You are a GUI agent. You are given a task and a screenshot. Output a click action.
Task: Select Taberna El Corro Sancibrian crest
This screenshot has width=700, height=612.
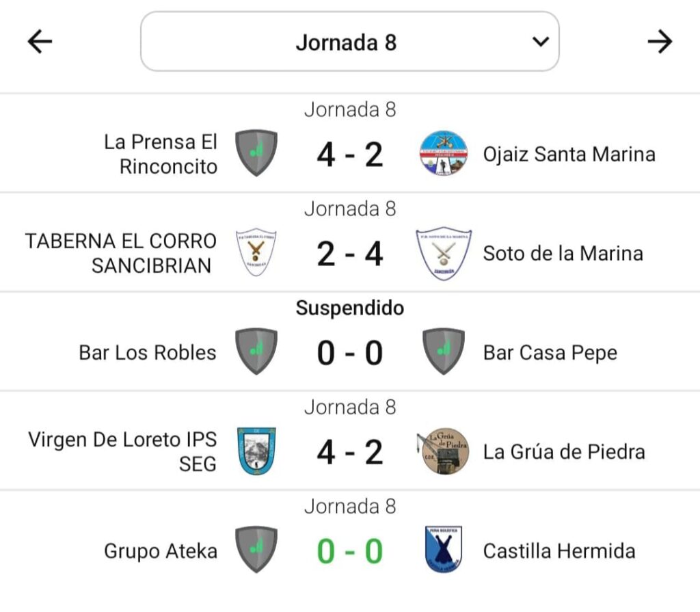click(x=256, y=252)
